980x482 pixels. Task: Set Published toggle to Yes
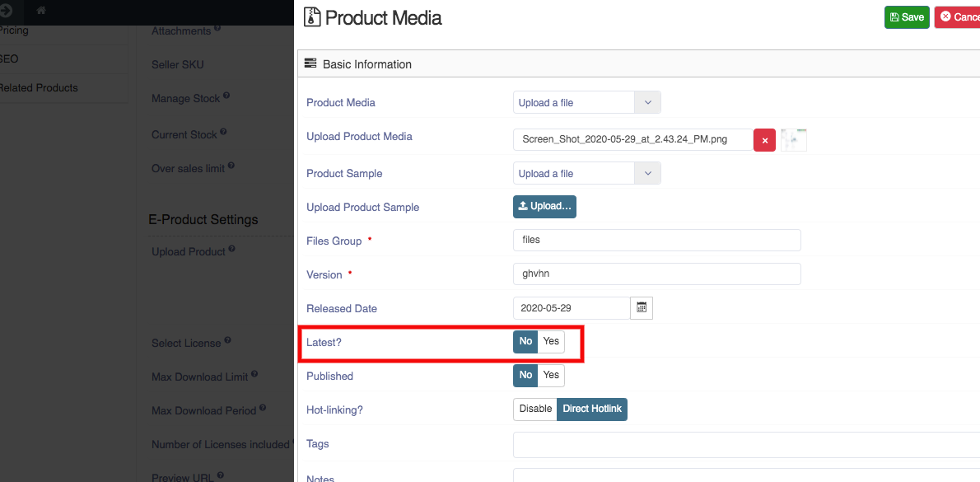(x=551, y=375)
